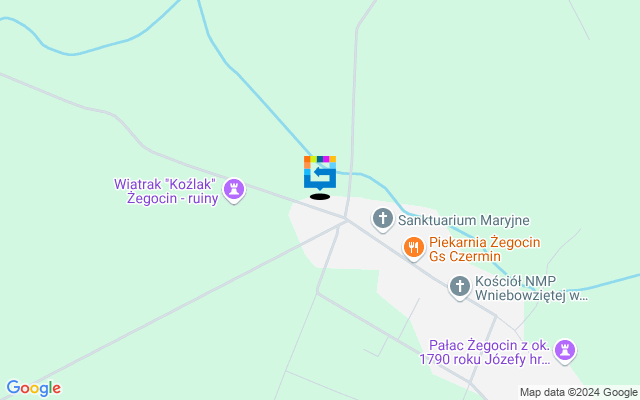Open the Piekarnia Żegocin restaurant icon
Viewport: 640px width, 400px height.
414,248
